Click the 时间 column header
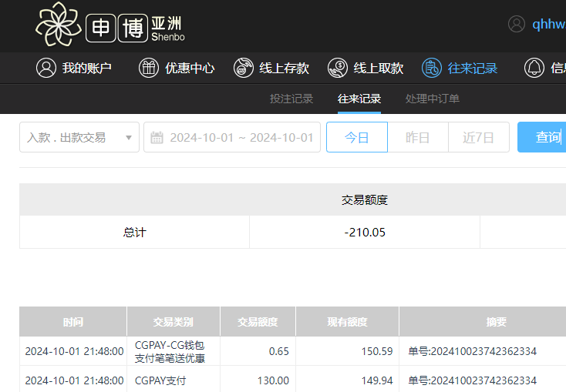 (73, 322)
